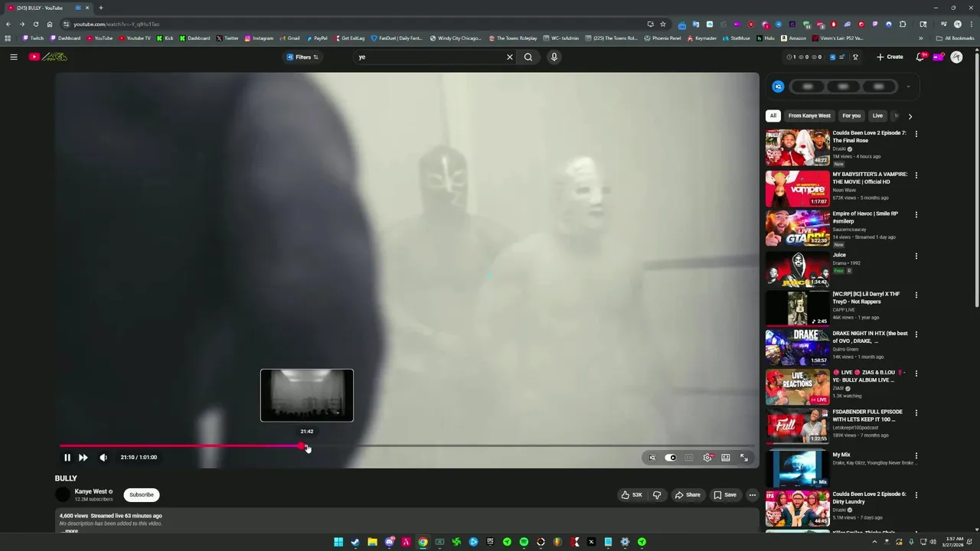The height and width of the screenshot is (551, 980).
Task: Open the account avatar menu
Action: (956, 57)
